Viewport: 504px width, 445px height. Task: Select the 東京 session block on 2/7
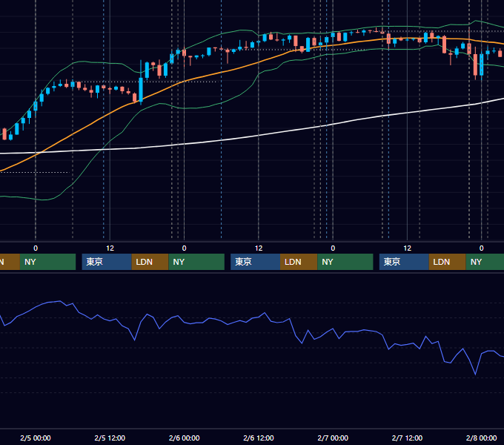pyautogui.click(x=405, y=262)
